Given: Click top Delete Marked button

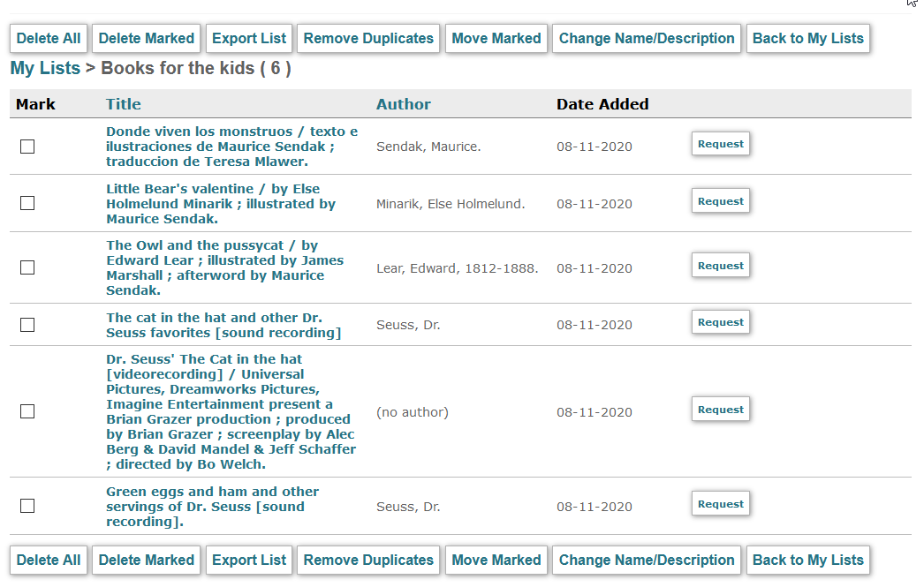Looking at the screenshot, I should click(146, 38).
